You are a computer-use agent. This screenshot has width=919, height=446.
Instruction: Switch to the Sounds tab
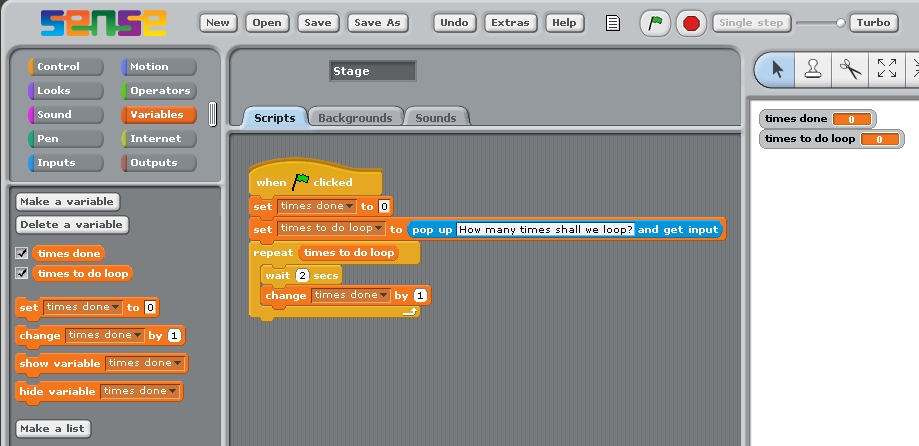pos(435,117)
